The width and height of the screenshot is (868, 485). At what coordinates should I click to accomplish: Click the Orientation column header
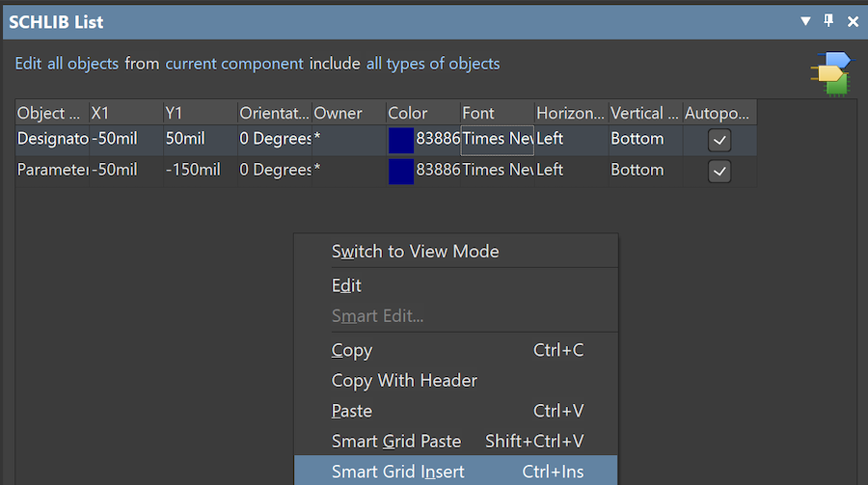[x=275, y=113]
